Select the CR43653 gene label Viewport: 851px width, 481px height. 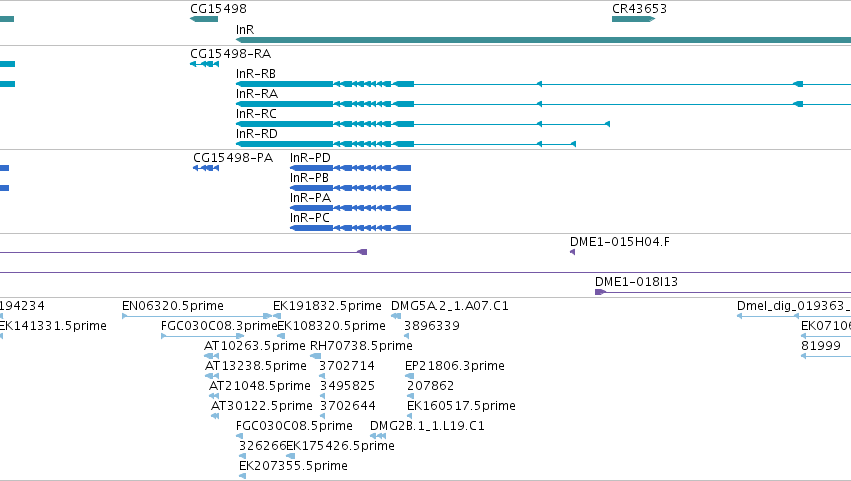[639, 9]
